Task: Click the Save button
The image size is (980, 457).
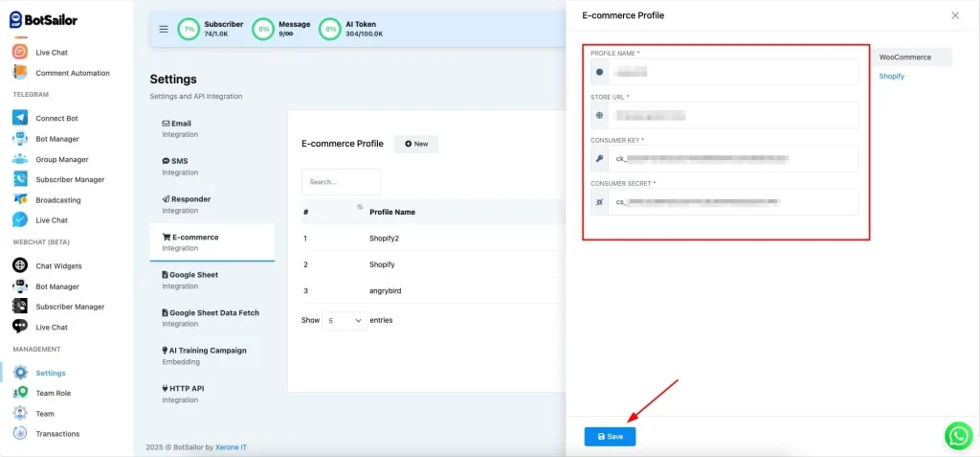Action: tap(610, 436)
